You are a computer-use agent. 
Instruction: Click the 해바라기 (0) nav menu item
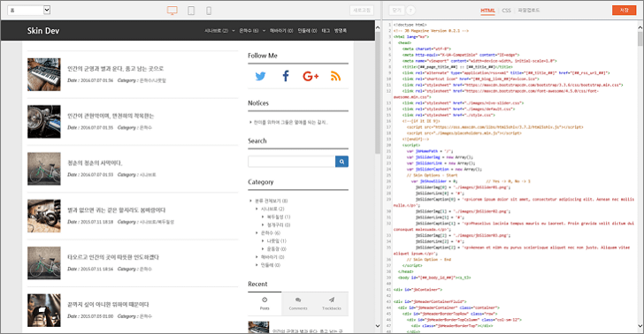[x=281, y=31]
